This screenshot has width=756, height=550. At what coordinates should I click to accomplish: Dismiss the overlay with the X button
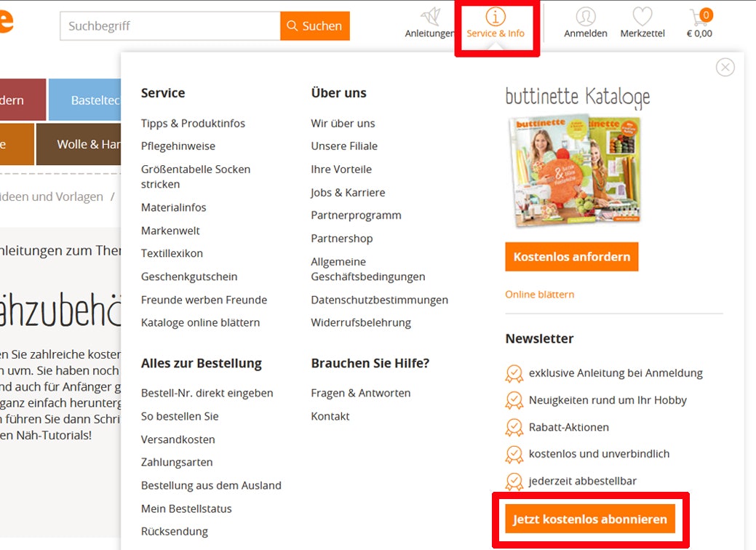click(x=725, y=67)
